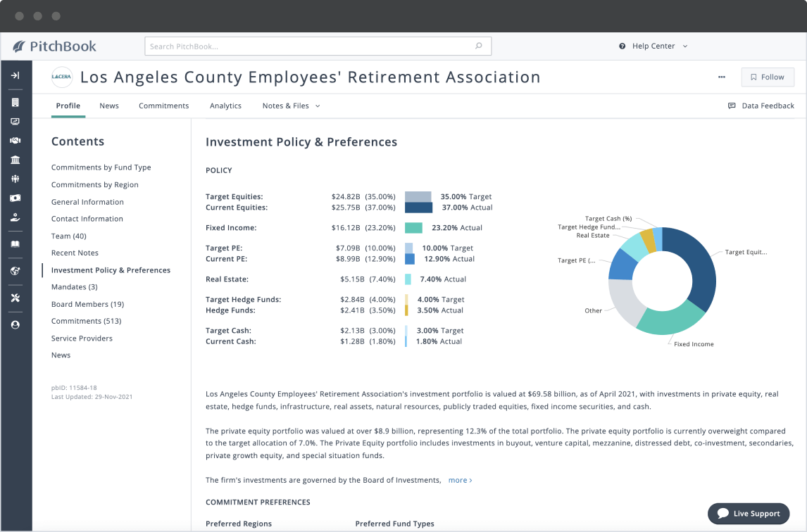Jump to News in the contents list
Screen dimensions: 807x532
coord(61,355)
